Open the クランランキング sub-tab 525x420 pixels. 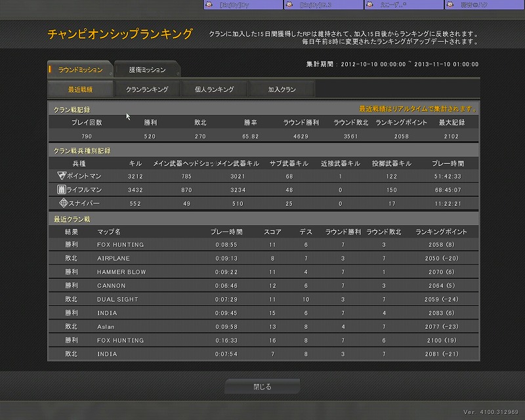pyautogui.click(x=147, y=89)
